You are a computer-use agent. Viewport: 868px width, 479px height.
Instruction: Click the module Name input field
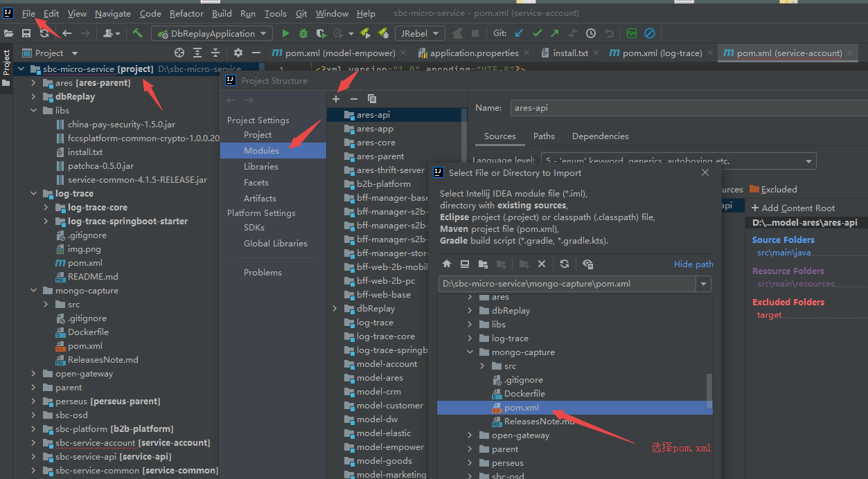[689, 108]
